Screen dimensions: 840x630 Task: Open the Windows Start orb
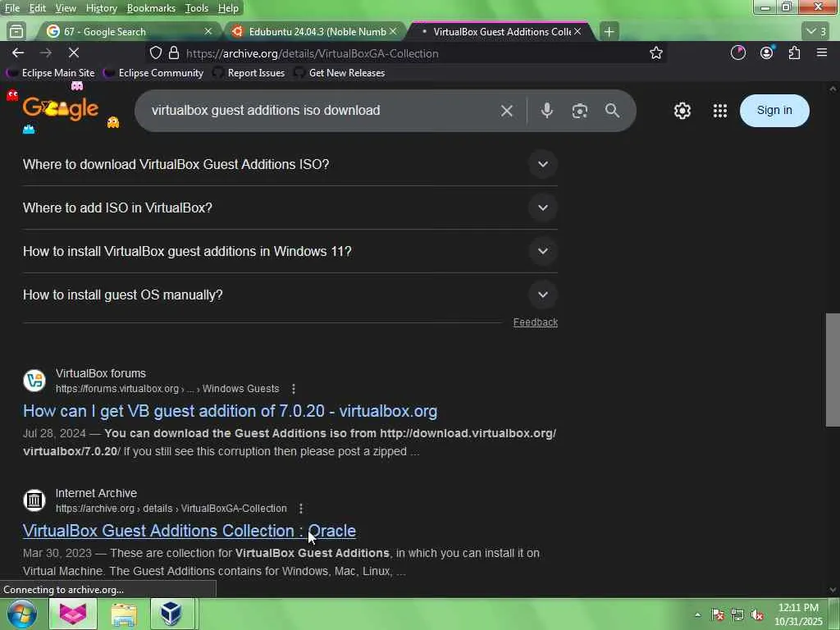point(22,614)
